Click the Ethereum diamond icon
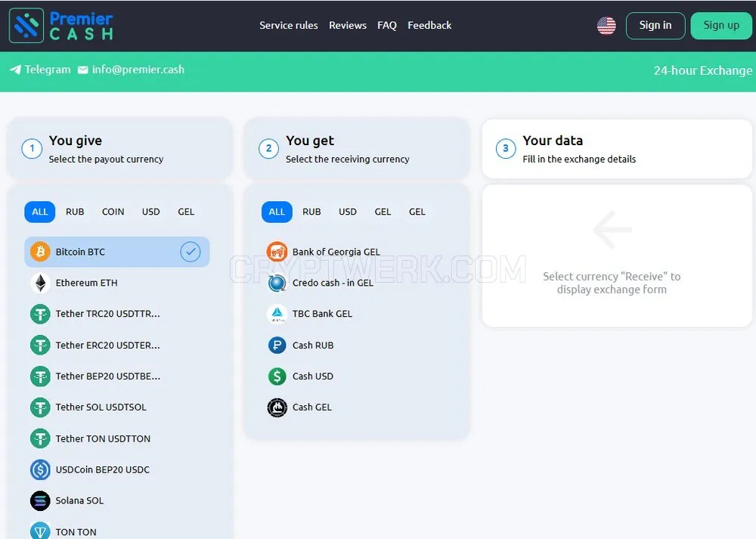 point(40,283)
